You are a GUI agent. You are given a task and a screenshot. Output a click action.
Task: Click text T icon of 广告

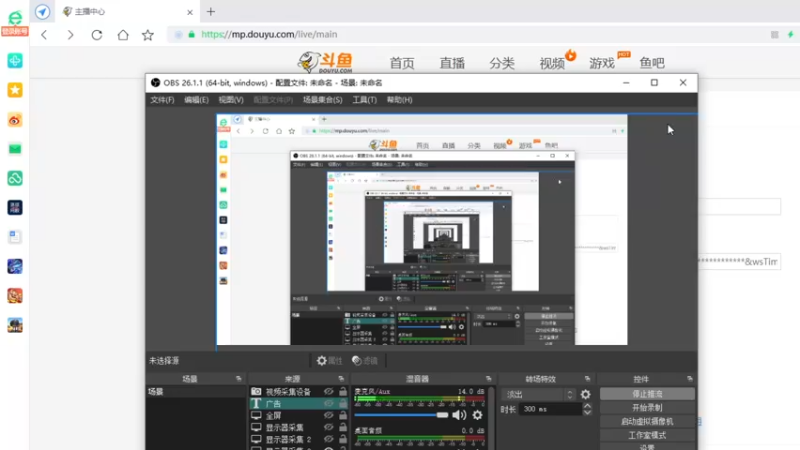pos(256,403)
